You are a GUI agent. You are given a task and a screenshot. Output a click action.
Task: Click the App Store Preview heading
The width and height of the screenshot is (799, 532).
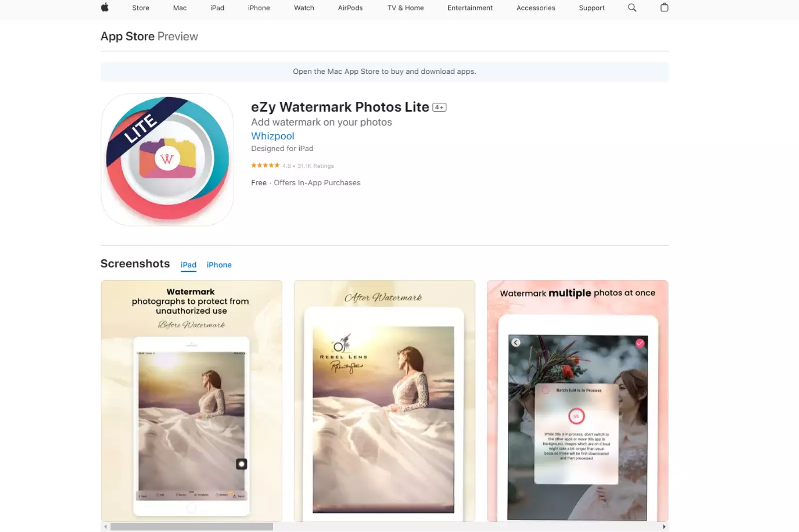pyautogui.click(x=149, y=36)
